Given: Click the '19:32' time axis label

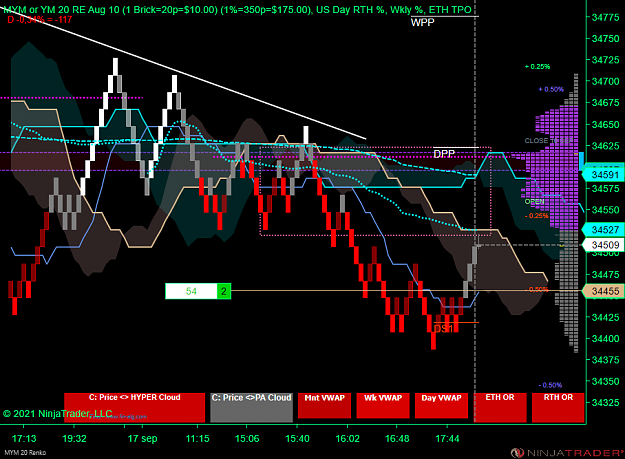Looking at the screenshot, I should pyautogui.click(x=75, y=439).
